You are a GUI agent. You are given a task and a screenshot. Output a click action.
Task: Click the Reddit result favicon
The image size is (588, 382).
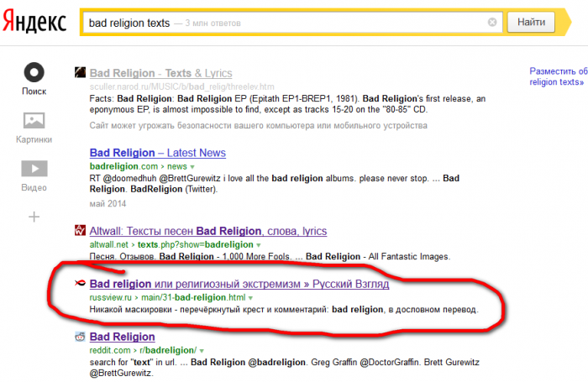(x=80, y=337)
